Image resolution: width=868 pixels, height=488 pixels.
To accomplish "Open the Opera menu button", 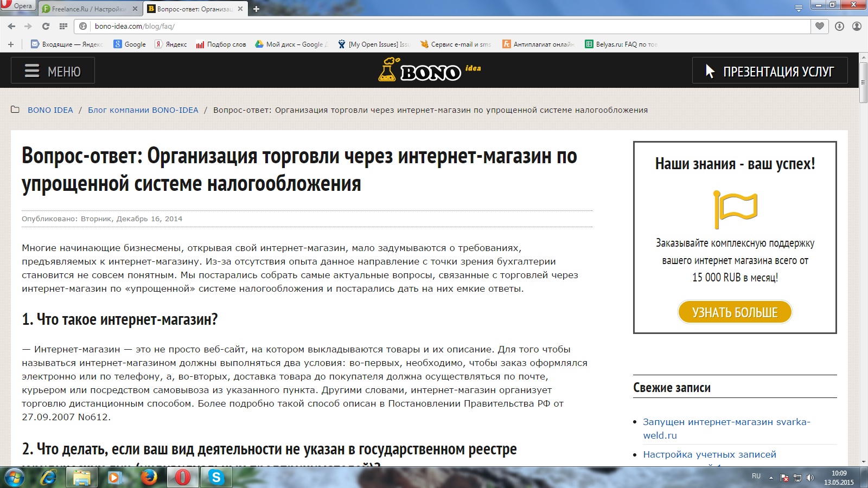I will coord(17,6).
